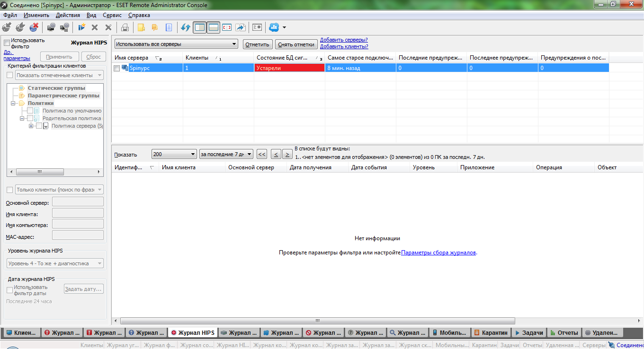The height and width of the screenshot is (349, 644).
Task: Click the disconnect globe icon with red X
Action: tap(34, 27)
